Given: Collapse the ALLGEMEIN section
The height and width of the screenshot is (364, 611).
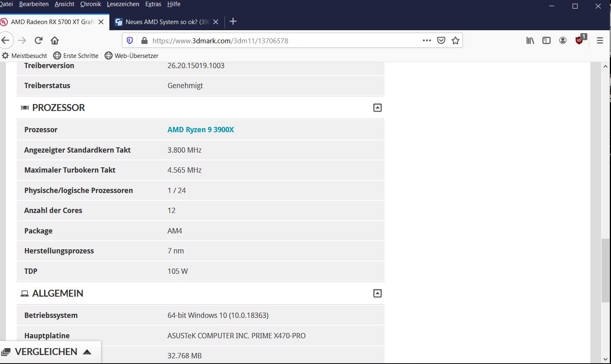Looking at the screenshot, I should tap(378, 293).
